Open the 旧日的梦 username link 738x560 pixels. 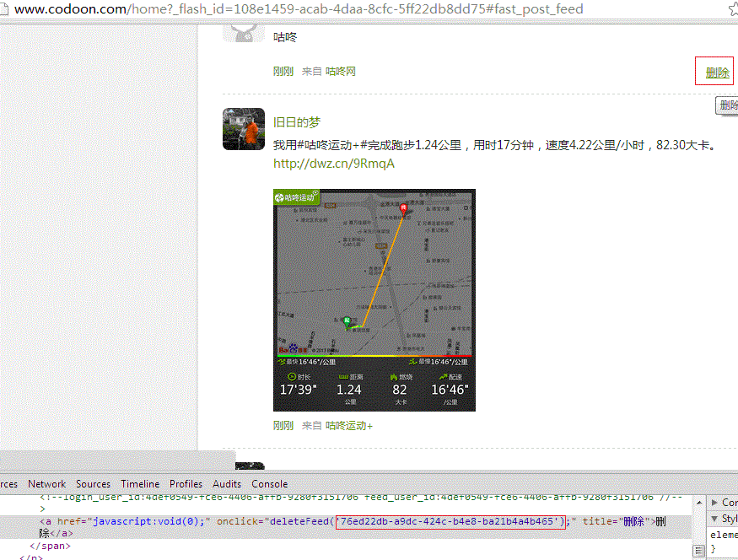[297, 122]
